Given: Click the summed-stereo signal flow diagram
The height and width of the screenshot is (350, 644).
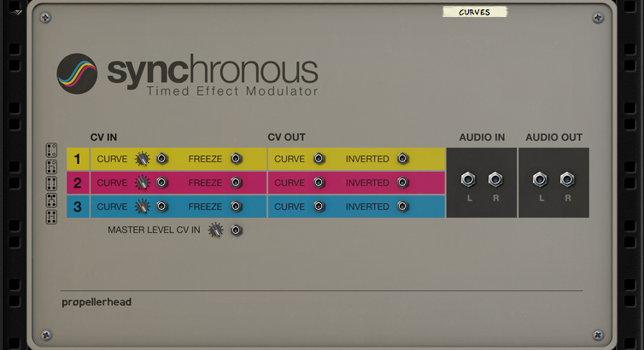Looking at the screenshot, I should [x=51, y=201].
